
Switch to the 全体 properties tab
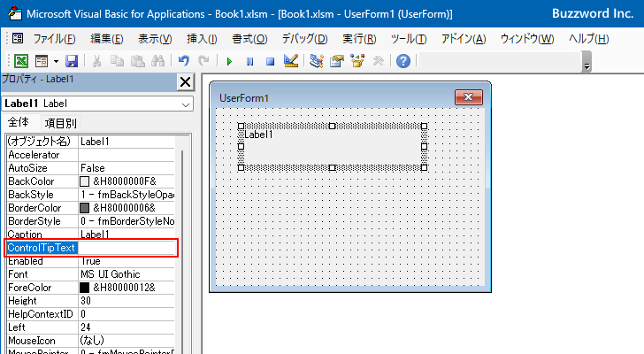(x=19, y=122)
